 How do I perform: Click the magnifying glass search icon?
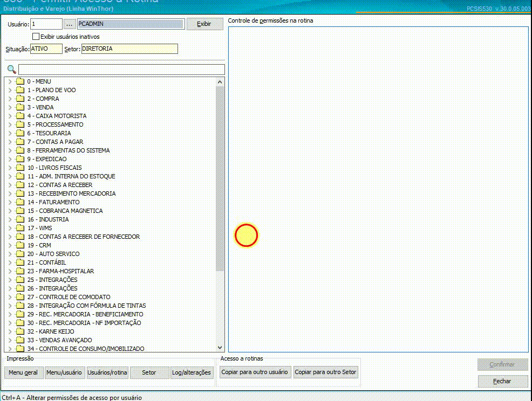[x=11, y=70]
